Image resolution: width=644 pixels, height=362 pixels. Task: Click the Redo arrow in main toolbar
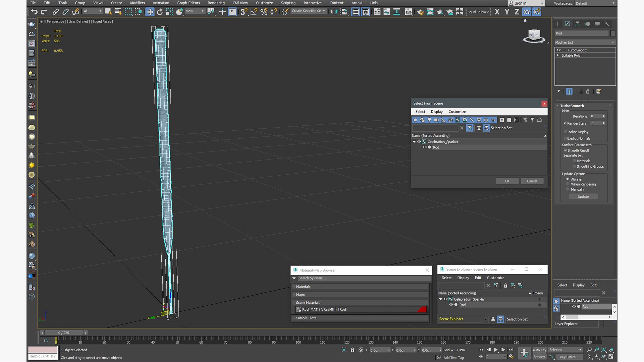click(44, 12)
